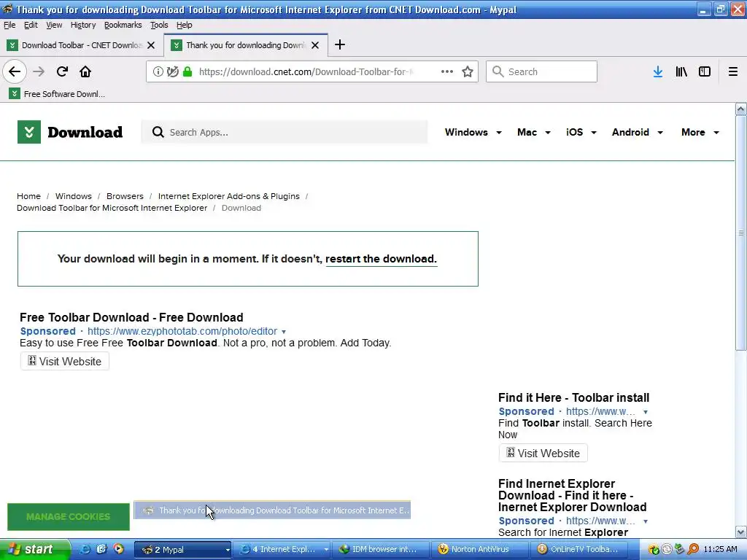Open the Edit menu
Screen dimensions: 747x560
point(31,25)
